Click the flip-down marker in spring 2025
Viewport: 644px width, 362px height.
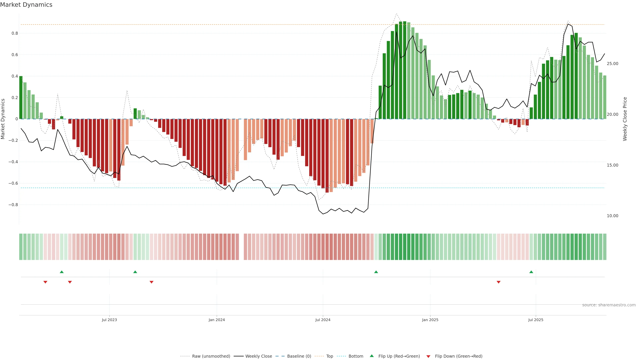498,282
